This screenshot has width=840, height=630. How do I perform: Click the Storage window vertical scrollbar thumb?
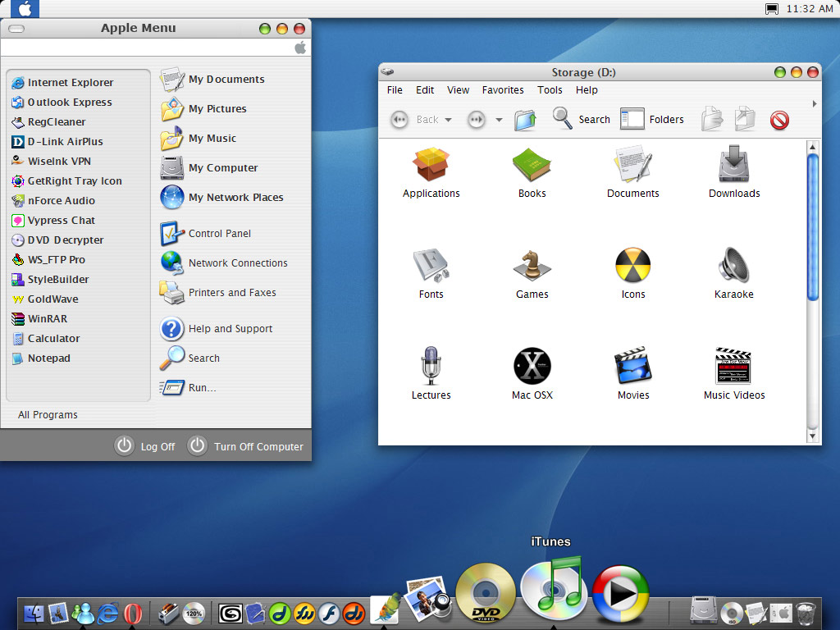click(812, 227)
